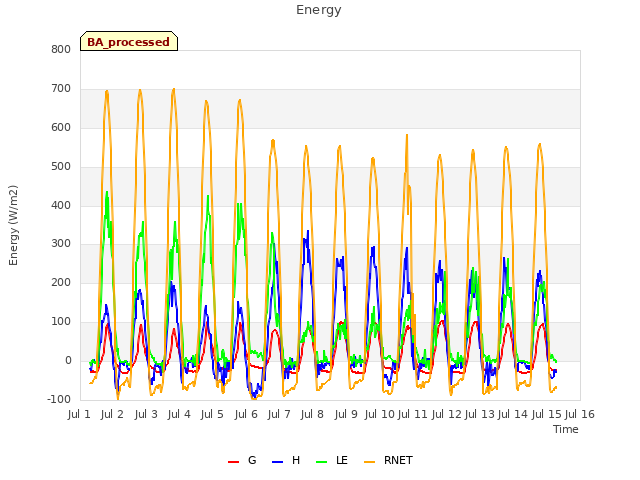Click the Jul 5 x-axis tick label

[x=212, y=414]
